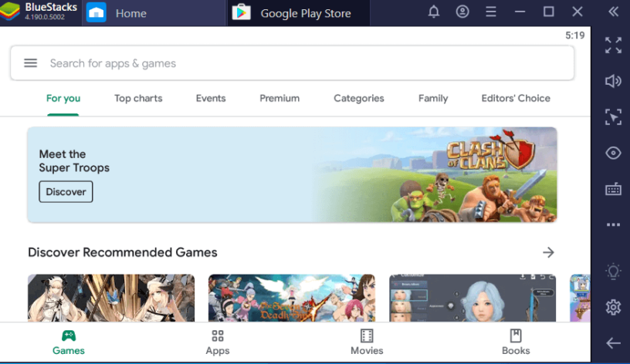Screen dimensions: 630x364
Task: Switch to the Google Play Store tab
Action: coord(299,13)
